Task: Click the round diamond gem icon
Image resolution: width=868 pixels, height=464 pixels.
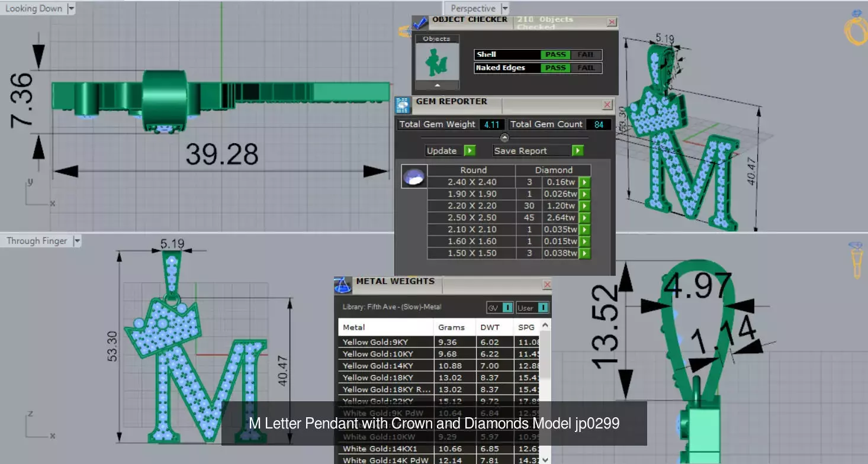Action: (414, 176)
